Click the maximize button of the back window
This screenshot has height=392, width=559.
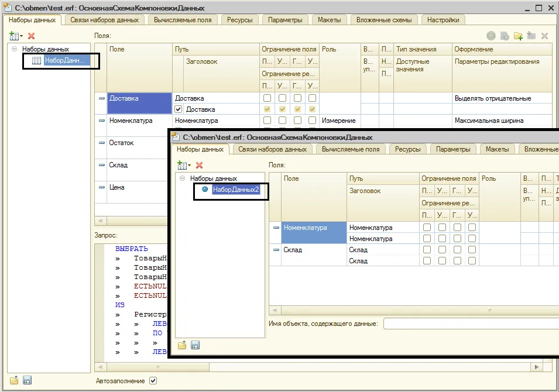[x=539, y=8]
